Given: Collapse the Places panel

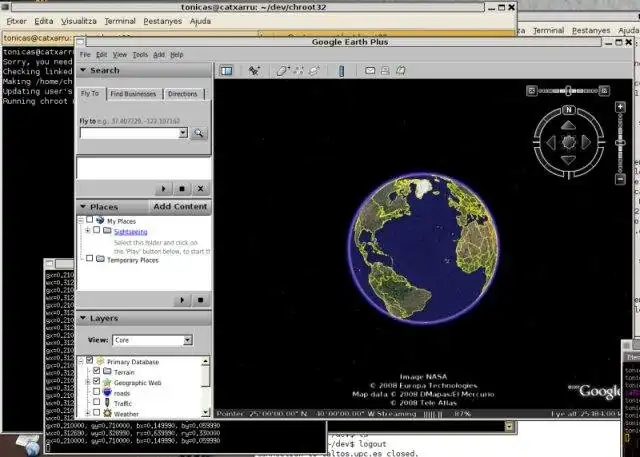Looking at the screenshot, I should point(83,206).
